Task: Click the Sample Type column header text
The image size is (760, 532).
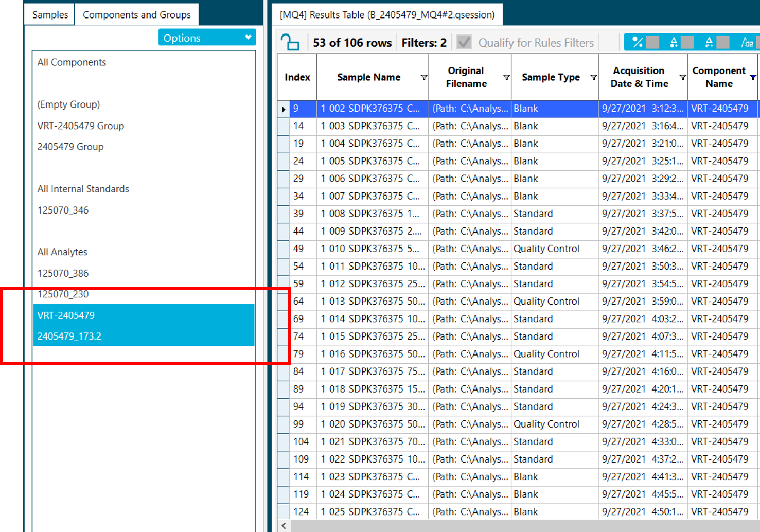Action: pyautogui.click(x=551, y=77)
